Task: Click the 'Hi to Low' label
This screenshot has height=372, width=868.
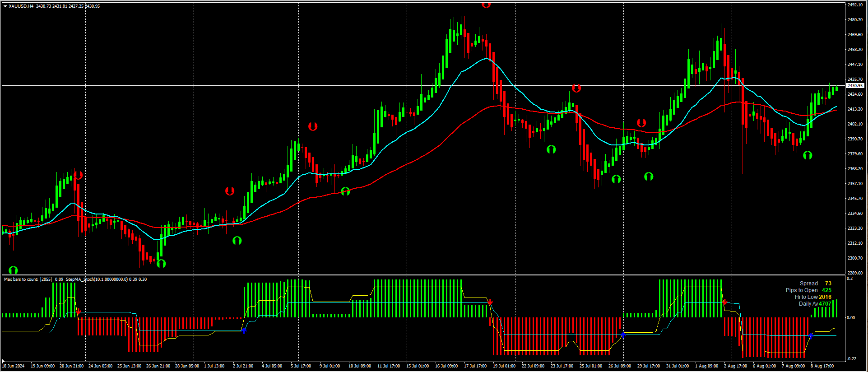Action: click(807, 297)
